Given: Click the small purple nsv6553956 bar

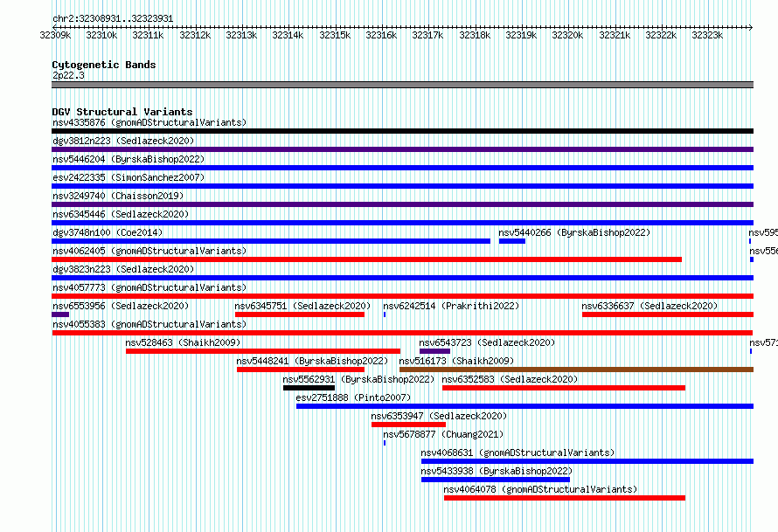Looking at the screenshot, I should click(x=60, y=314).
